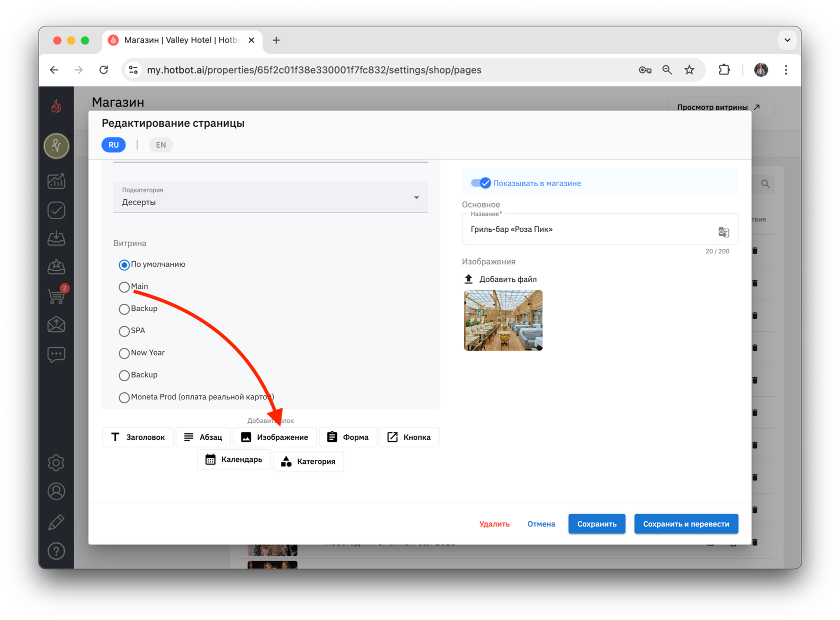Open the help question mark icon
840x620 pixels.
(x=56, y=551)
